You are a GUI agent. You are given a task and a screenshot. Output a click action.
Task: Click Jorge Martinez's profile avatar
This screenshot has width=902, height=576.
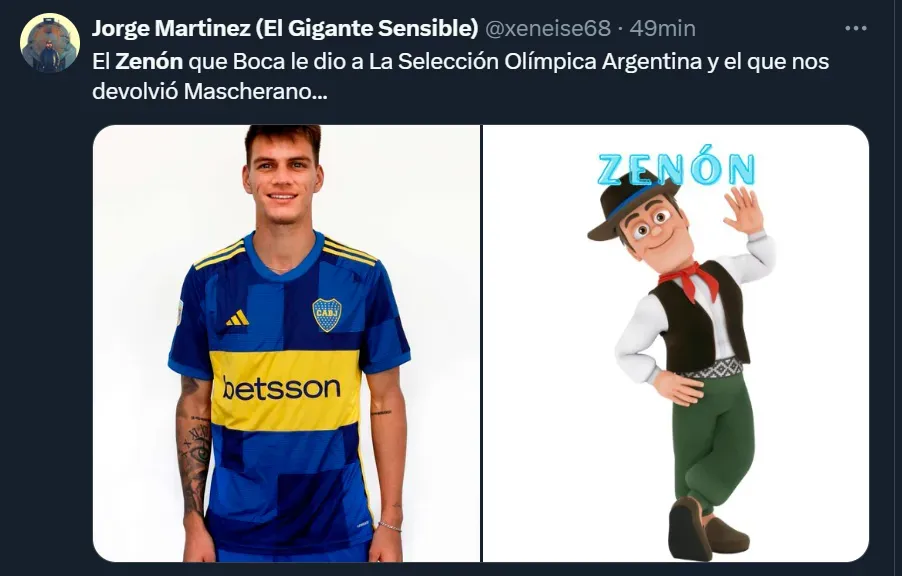pyautogui.click(x=50, y=43)
